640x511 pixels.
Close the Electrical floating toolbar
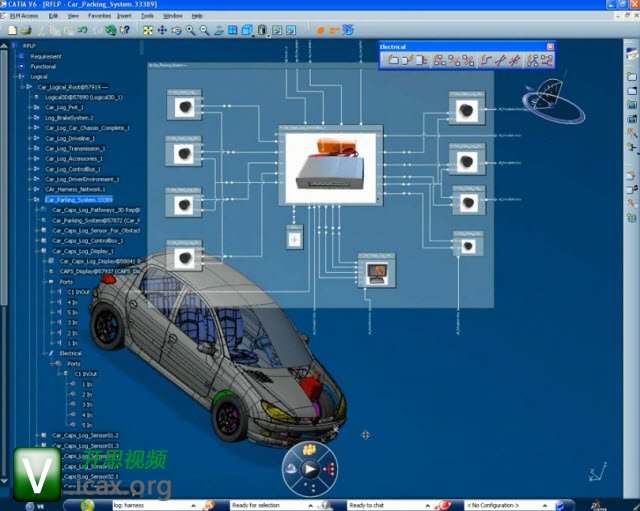[x=550, y=47]
